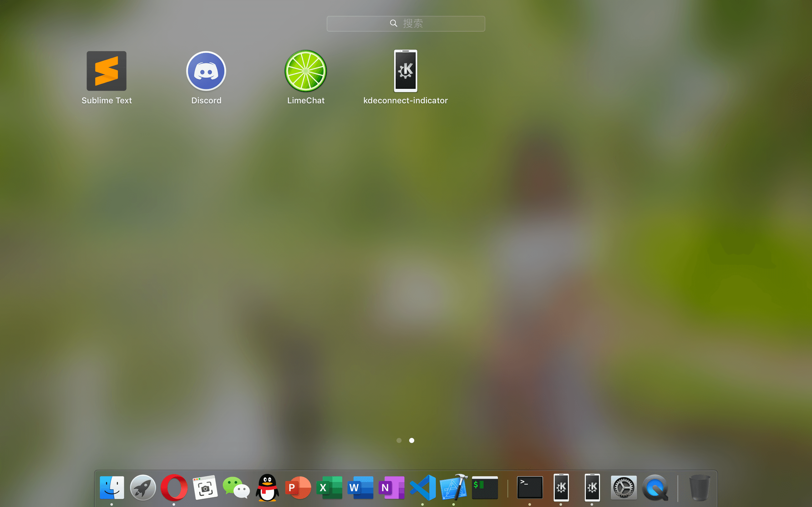
Task: Open Opera browser from Dock
Action: pyautogui.click(x=174, y=488)
